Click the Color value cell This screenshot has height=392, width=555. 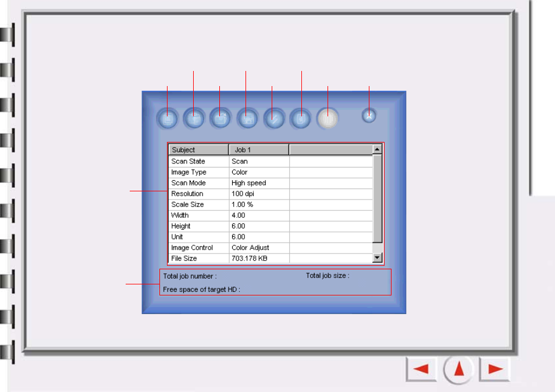coord(259,172)
